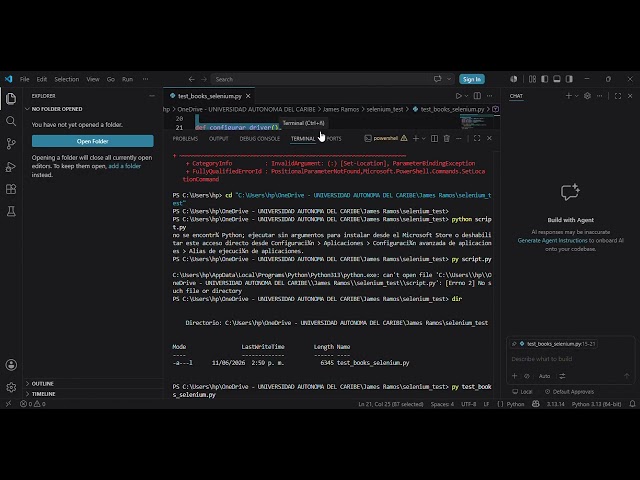The image size is (640, 480).
Task: Close the bottom panel
Action: tap(489, 138)
